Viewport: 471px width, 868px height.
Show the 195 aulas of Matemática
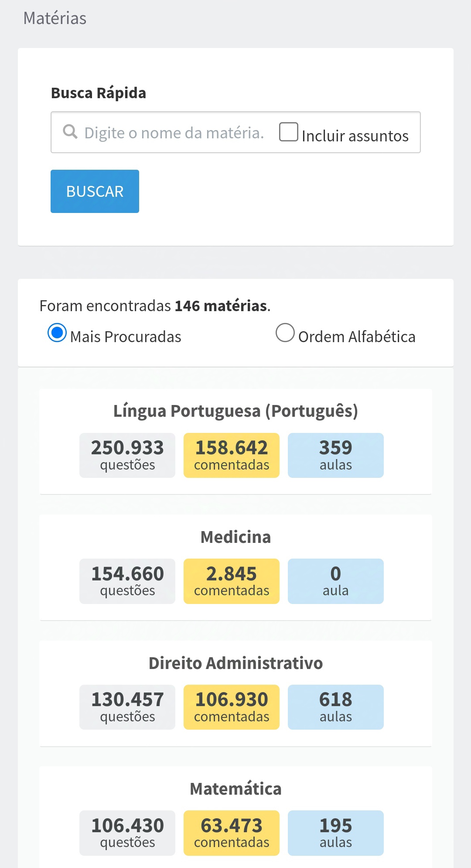(335, 833)
